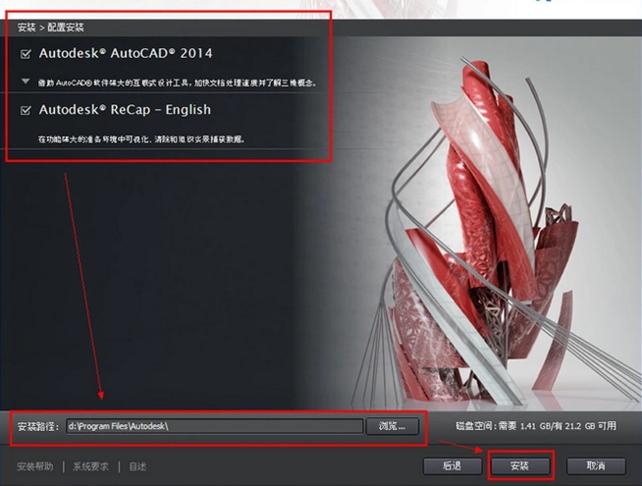Viewport: 642px width, 486px height.
Task: Uncheck the Autodesk AutoCAD 2014 checkbox
Action: click(x=25, y=54)
